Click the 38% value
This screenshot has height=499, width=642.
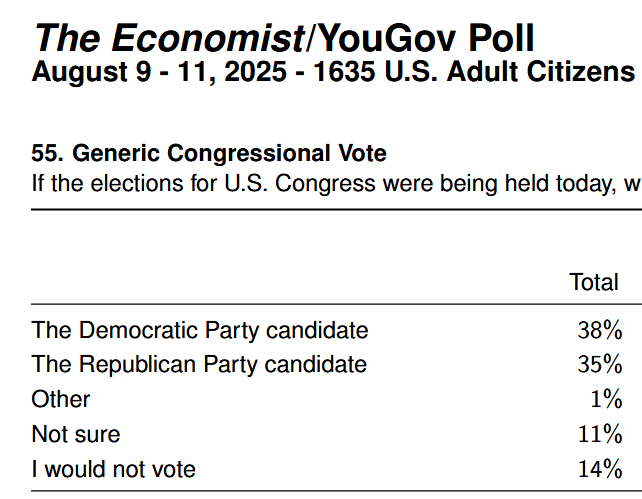pyautogui.click(x=600, y=330)
